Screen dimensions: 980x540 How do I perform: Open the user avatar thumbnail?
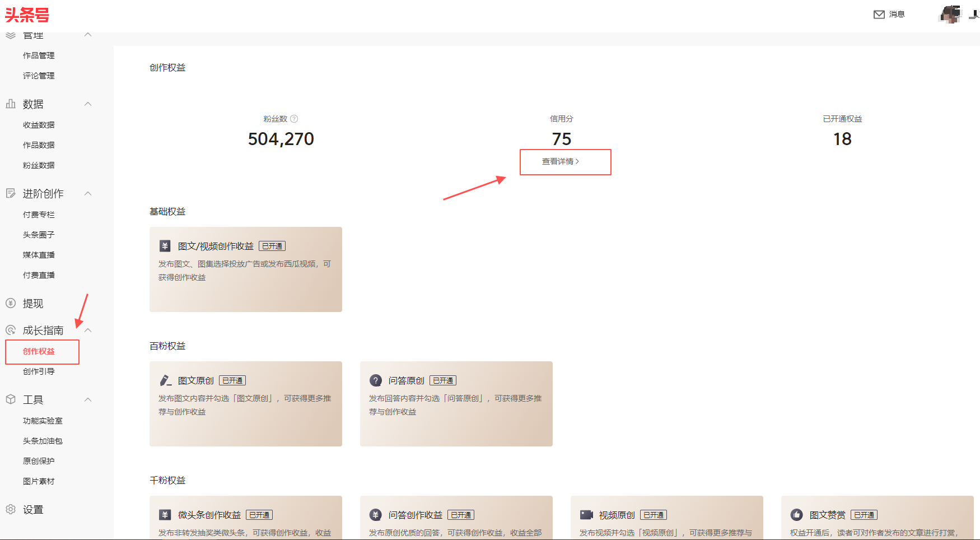(950, 14)
